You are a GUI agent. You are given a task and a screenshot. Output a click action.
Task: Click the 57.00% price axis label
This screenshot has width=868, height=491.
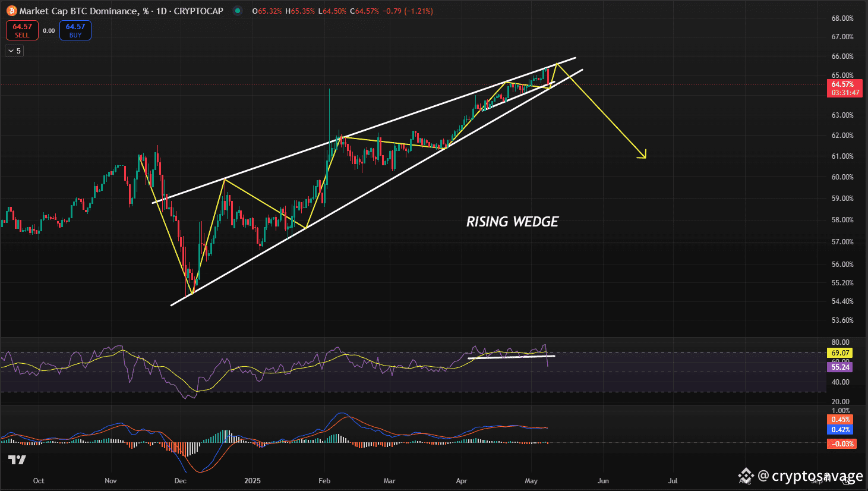coord(842,242)
